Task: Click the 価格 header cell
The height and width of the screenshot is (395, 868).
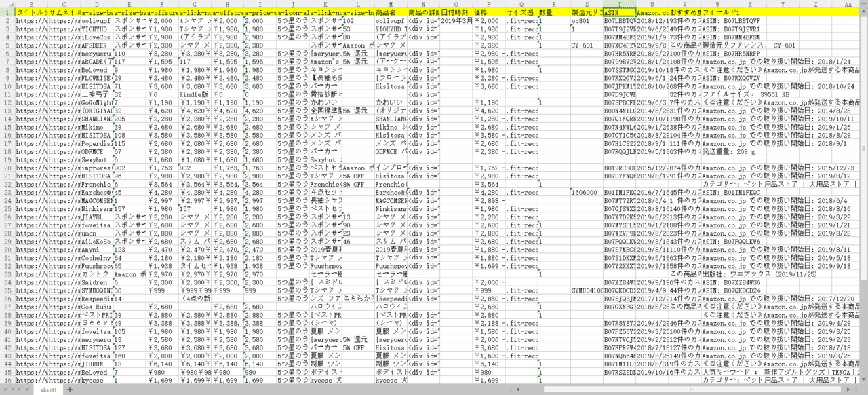Action: point(490,12)
